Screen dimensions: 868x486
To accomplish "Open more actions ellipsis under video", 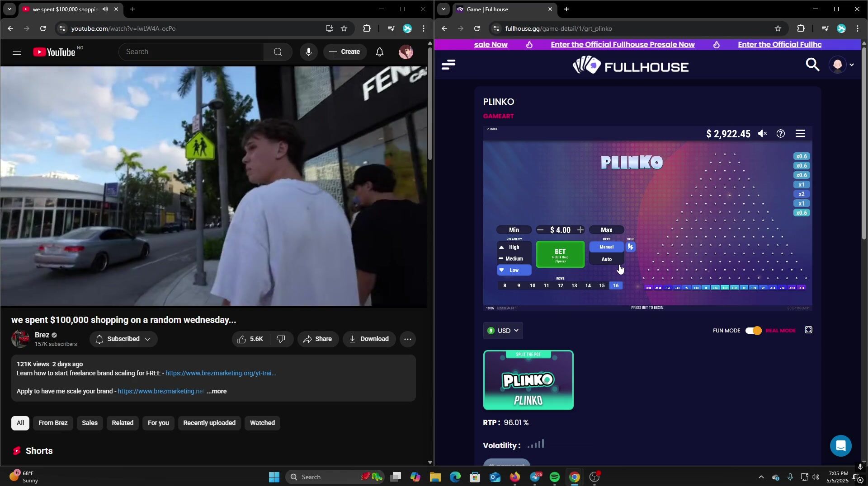I will point(408,339).
